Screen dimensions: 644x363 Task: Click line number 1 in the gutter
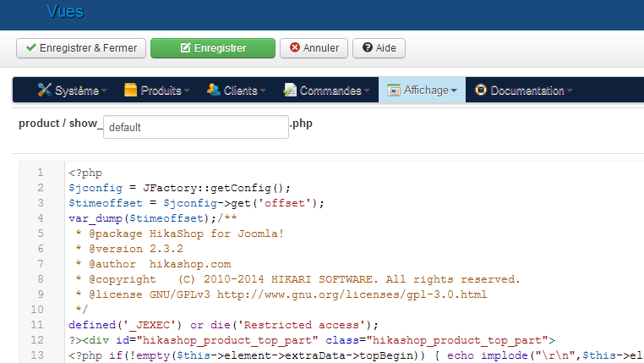(41, 173)
